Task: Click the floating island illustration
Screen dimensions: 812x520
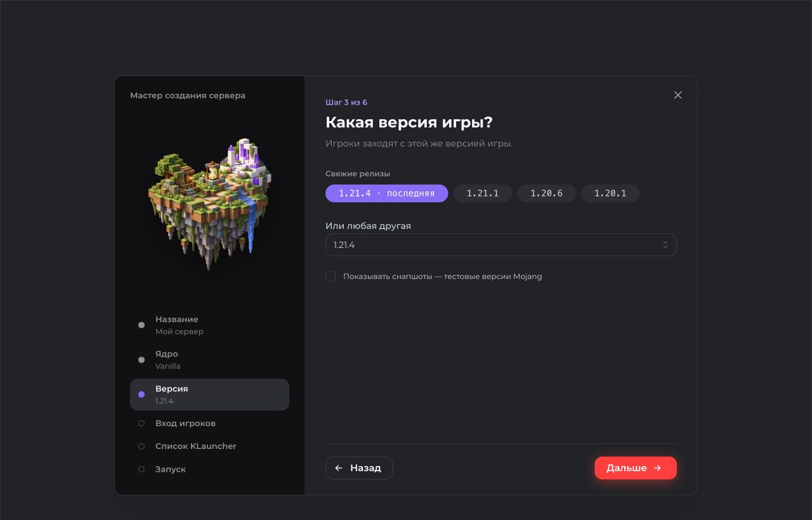Action: pyautogui.click(x=209, y=204)
